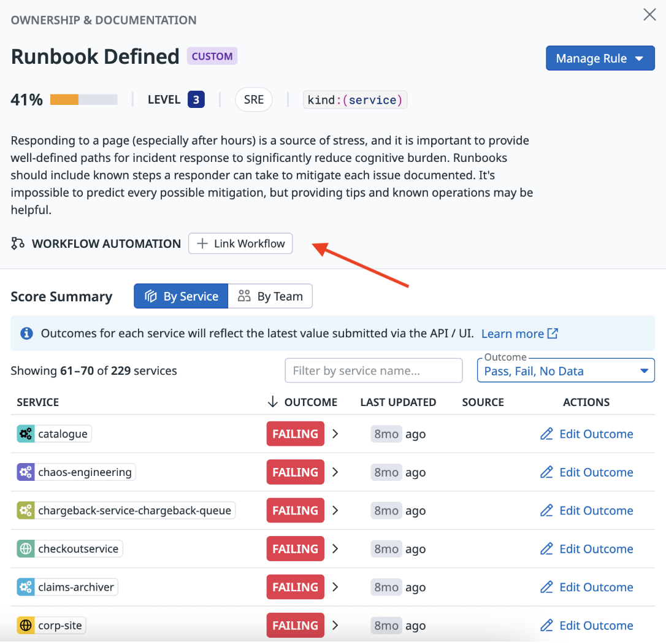Click the chaos-engineering service icon

coord(25,472)
